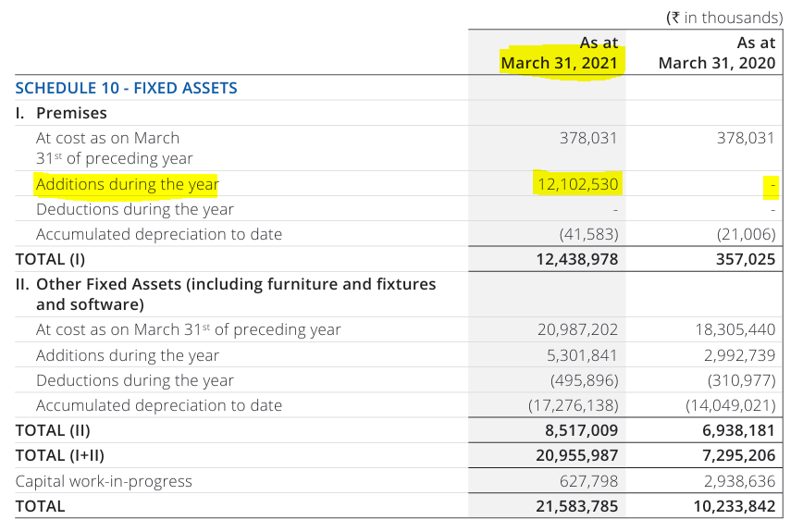Click the "As at March 31, 2020" column header
The height and width of the screenshot is (532, 803).
[716, 54]
